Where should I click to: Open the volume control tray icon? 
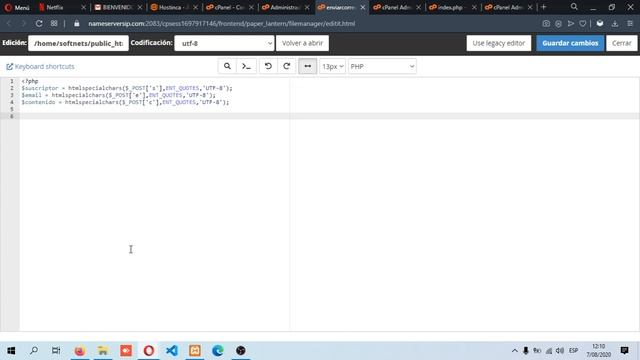click(x=560, y=351)
